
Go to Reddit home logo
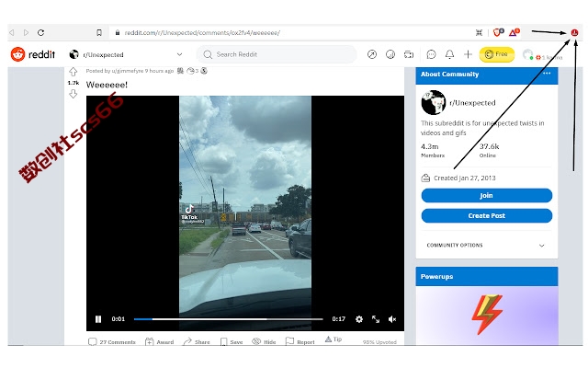[33, 54]
